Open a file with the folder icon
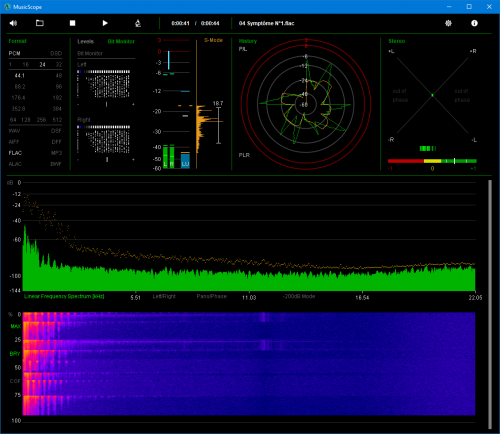500x434 pixels. tap(40, 23)
